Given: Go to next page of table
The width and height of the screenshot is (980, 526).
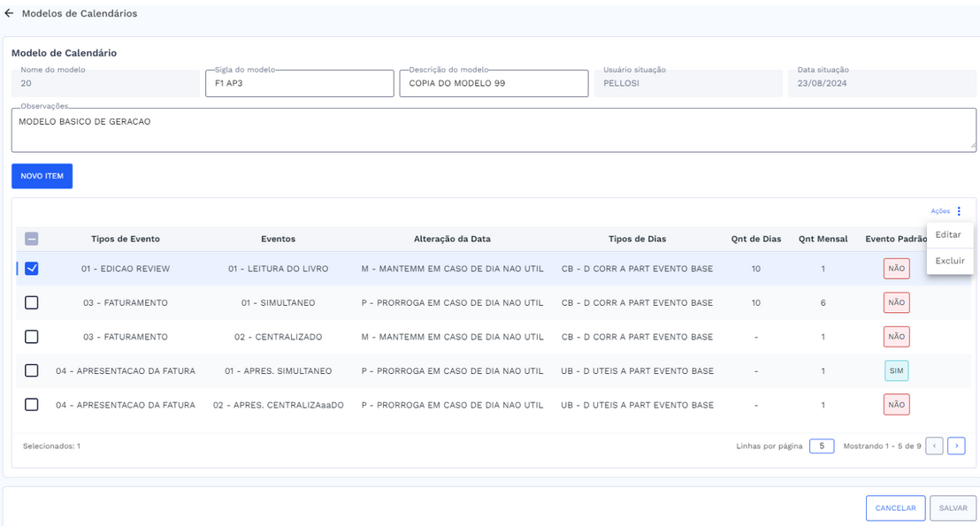Looking at the screenshot, I should point(956,446).
